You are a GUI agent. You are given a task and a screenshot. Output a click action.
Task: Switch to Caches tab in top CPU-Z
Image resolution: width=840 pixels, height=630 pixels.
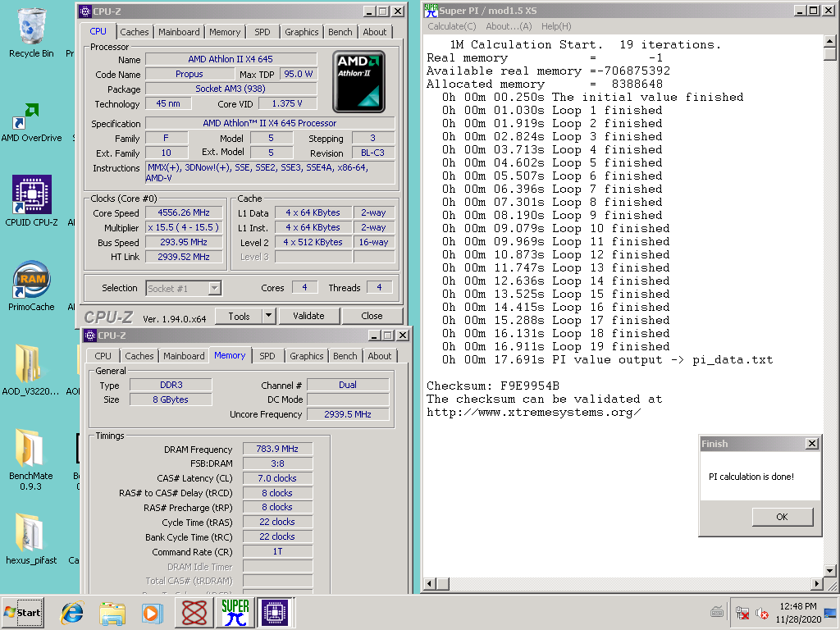click(x=134, y=32)
